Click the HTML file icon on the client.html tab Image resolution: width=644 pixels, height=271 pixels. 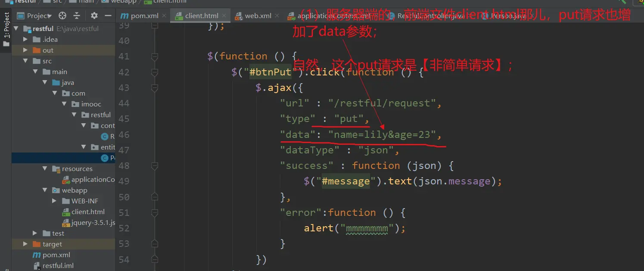(179, 16)
